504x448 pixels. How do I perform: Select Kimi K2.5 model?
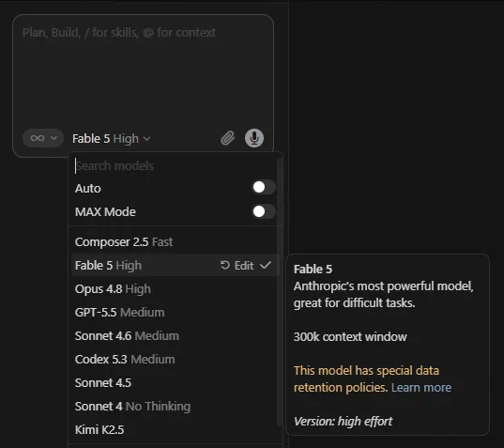(176, 429)
